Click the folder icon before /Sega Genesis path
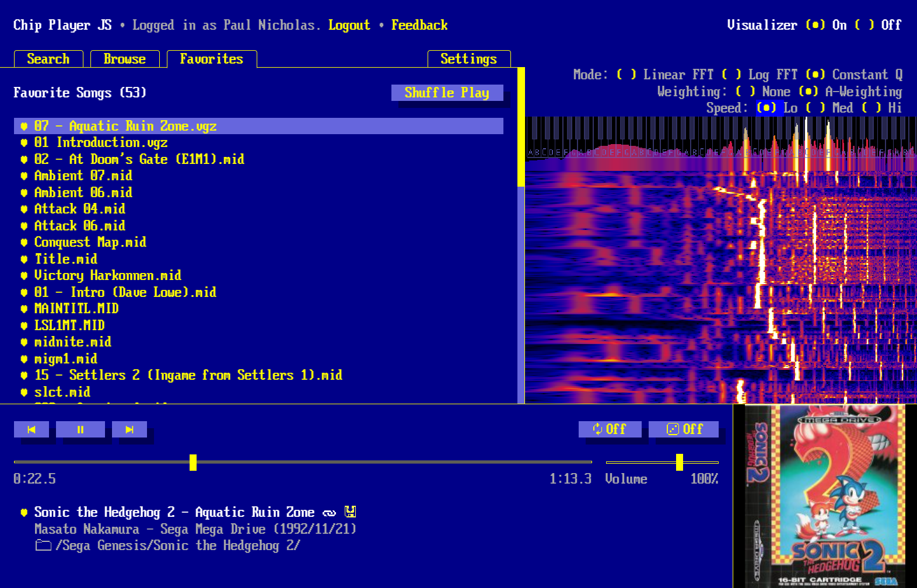Screen dimensions: 917x588 tap(43, 545)
